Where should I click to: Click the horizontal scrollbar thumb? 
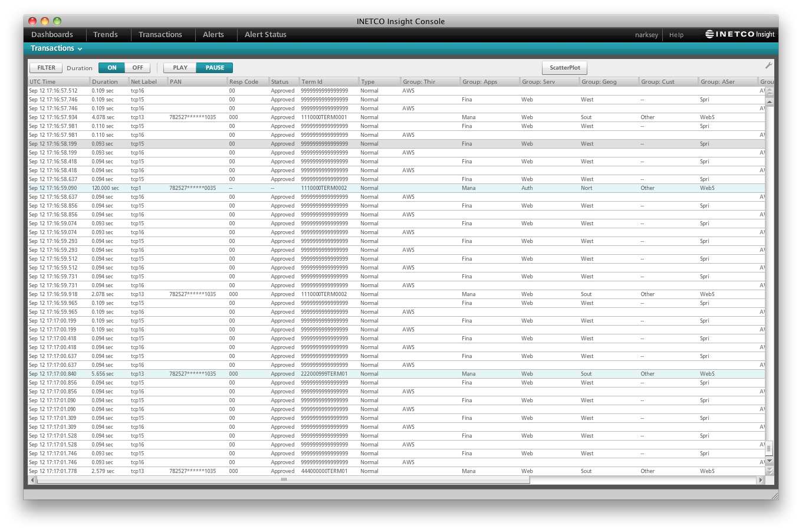tap(283, 480)
